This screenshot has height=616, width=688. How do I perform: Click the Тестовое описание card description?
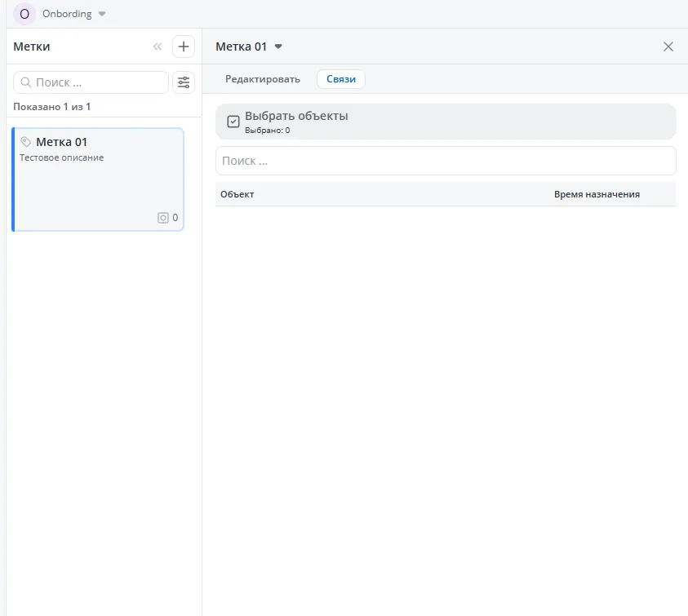click(62, 157)
